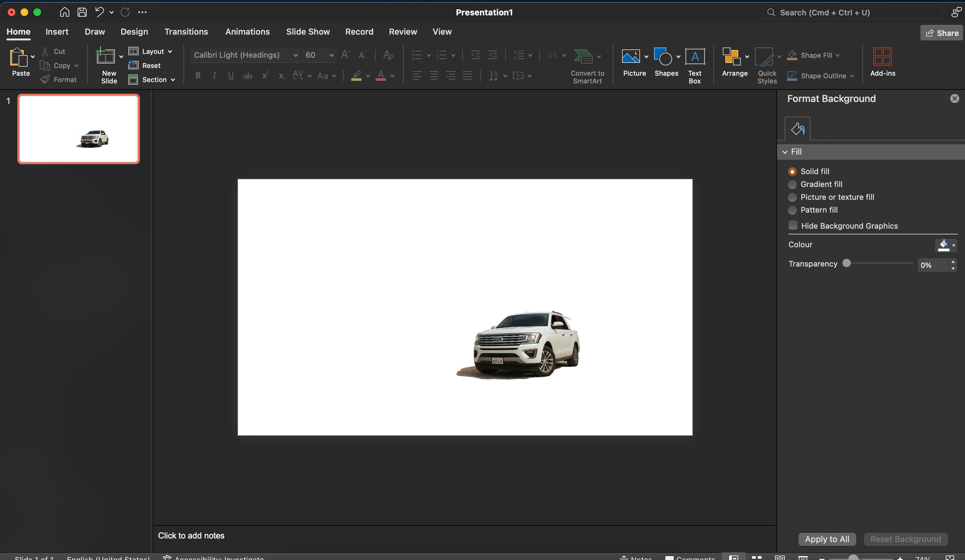The width and height of the screenshot is (965, 560).
Task: Open the Transitions tab
Action: point(186,32)
